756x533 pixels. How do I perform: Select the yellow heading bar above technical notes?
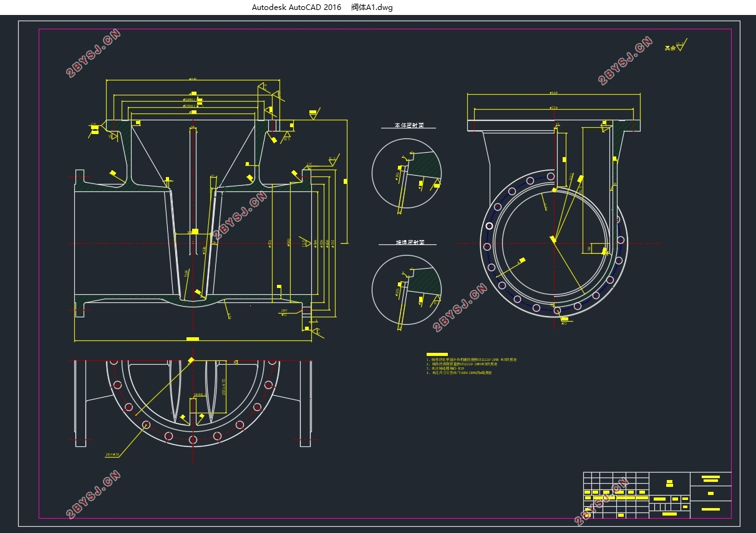pyautogui.click(x=437, y=355)
